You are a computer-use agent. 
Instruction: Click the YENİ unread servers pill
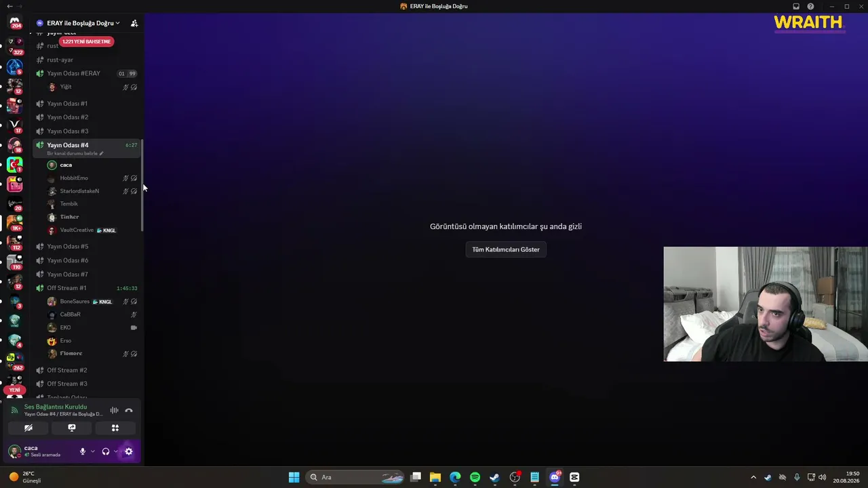pos(15,390)
